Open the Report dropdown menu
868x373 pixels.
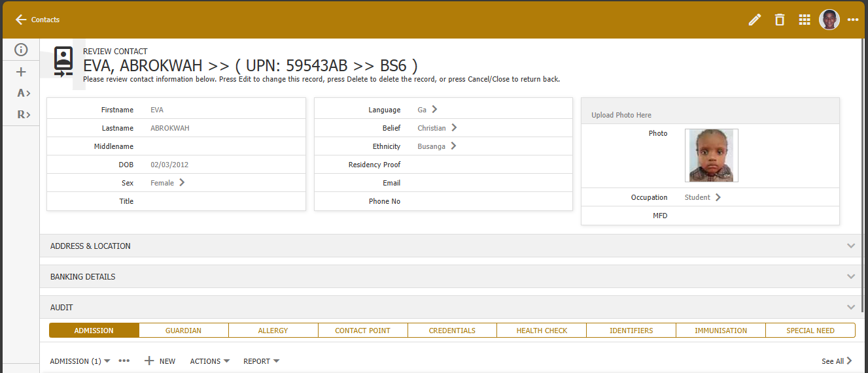(261, 361)
